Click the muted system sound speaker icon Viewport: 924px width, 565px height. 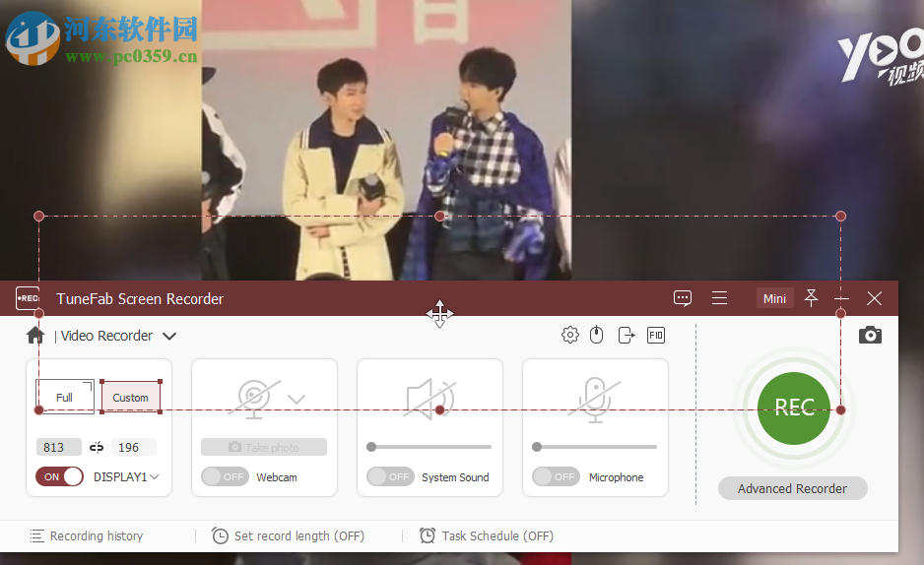[x=429, y=399]
